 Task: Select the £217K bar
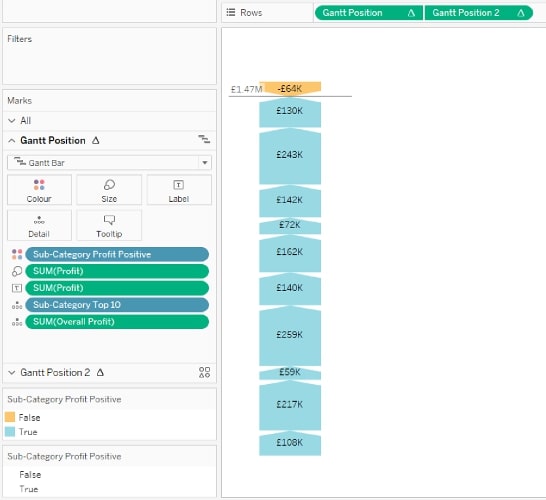click(x=290, y=405)
